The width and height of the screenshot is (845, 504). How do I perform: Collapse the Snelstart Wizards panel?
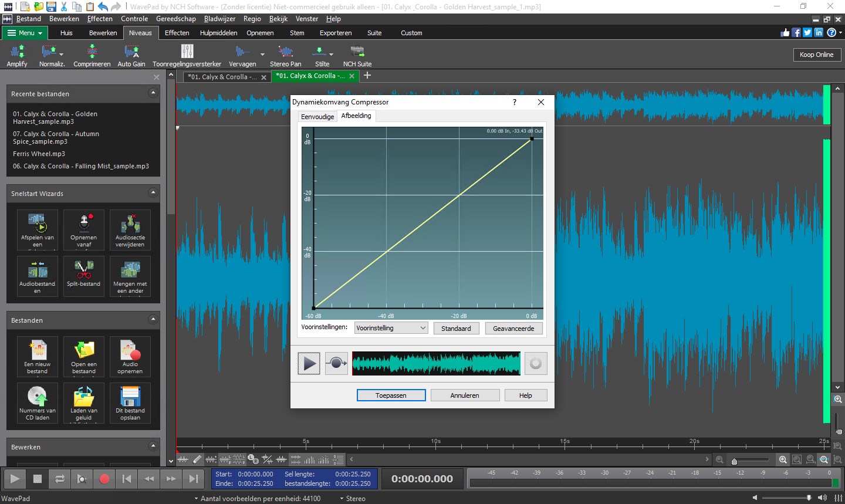tap(153, 193)
